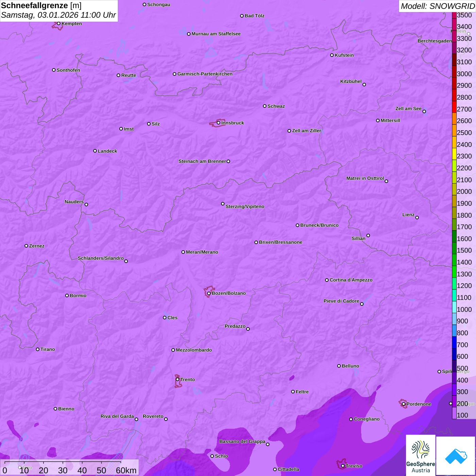The height and width of the screenshot is (476, 476).
Task: Click the Tirano town marker dot
Action: coord(38,349)
